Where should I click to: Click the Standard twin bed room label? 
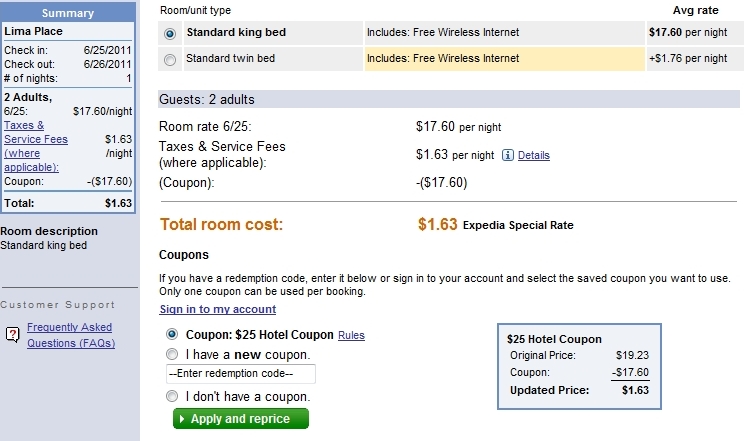click(231, 58)
